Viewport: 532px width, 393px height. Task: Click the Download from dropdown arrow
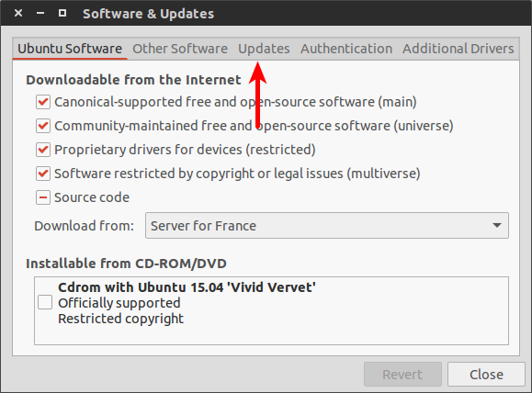pyautogui.click(x=497, y=226)
